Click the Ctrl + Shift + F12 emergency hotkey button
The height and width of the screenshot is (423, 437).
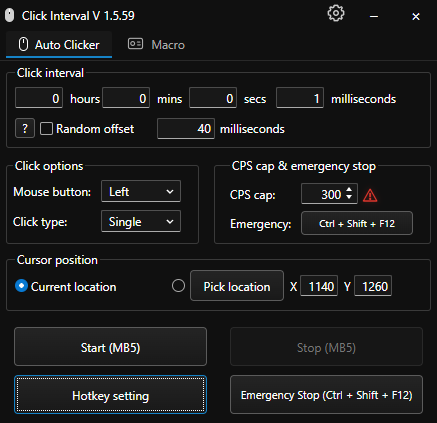pos(357,223)
